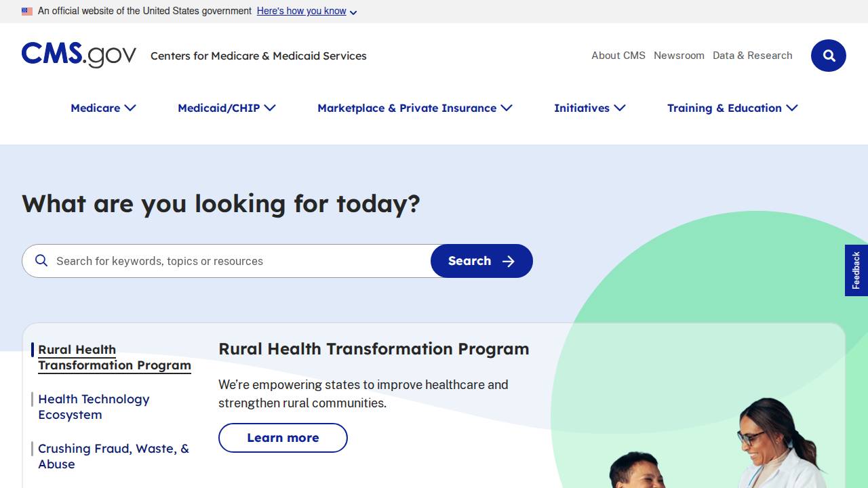The height and width of the screenshot is (488, 868).
Task: Click the US flag icon in banner
Action: click(x=27, y=12)
